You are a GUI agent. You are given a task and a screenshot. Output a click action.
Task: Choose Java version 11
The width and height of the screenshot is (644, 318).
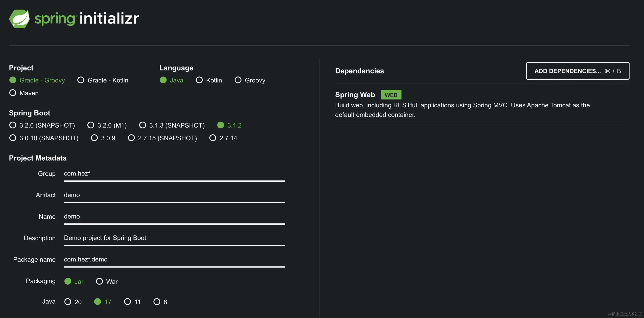(128, 302)
